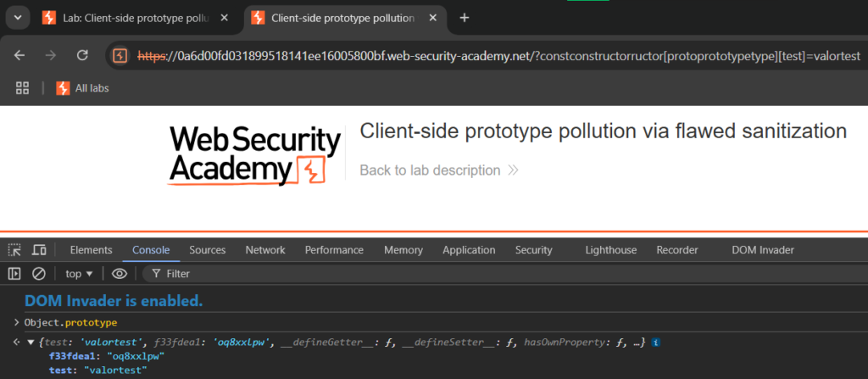Screen dimensions: 868x379
Task: Open the Performance panel
Action: [334, 250]
